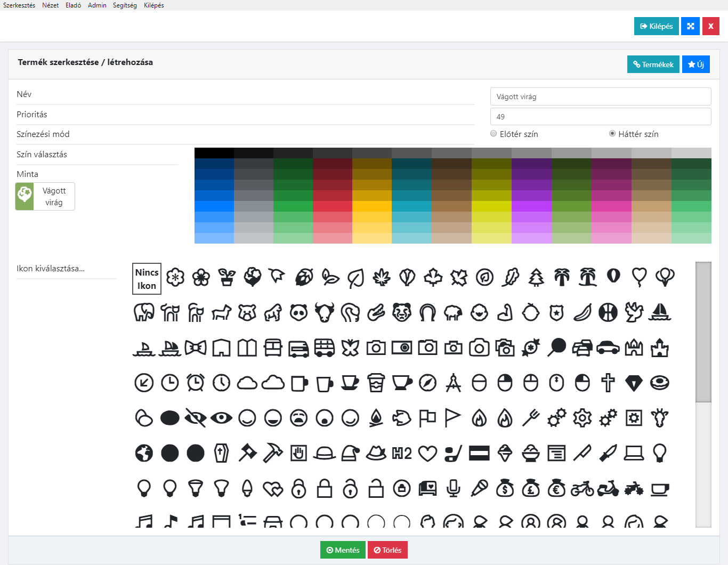This screenshot has height=565, width=728.
Task: Pick the panda face icon
Action: click(299, 312)
